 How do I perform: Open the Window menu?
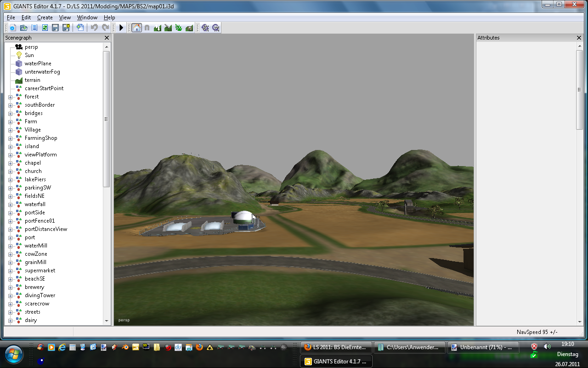point(87,17)
